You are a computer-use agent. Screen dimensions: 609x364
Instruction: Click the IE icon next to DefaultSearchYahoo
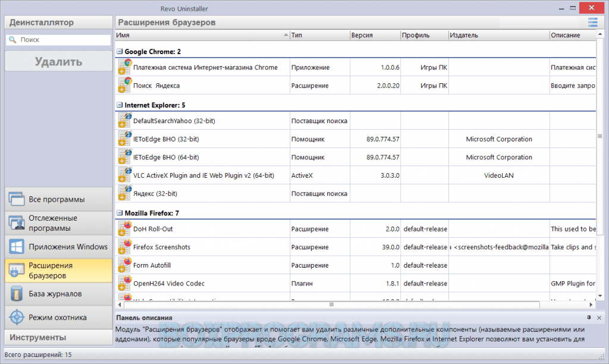pos(124,121)
